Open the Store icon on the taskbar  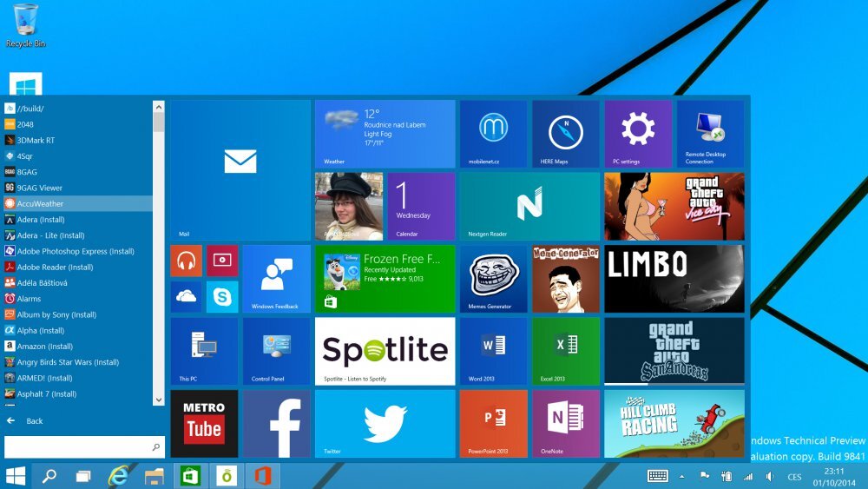pyautogui.click(x=190, y=476)
